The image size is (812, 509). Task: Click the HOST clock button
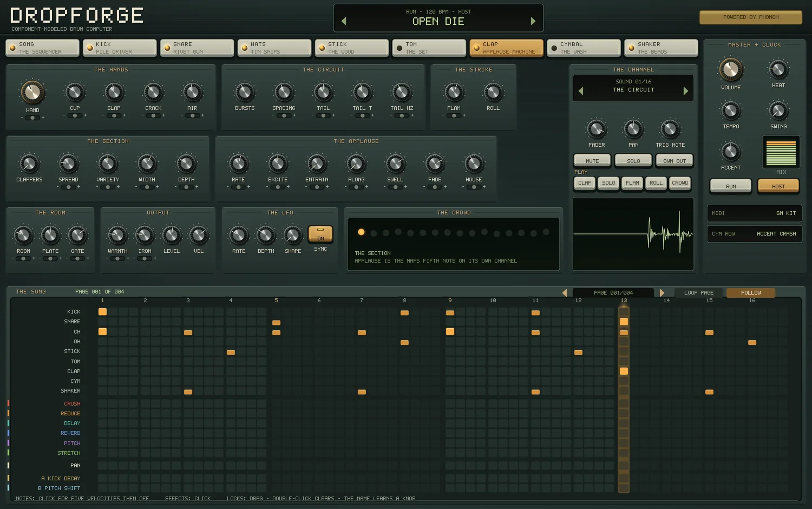778,186
